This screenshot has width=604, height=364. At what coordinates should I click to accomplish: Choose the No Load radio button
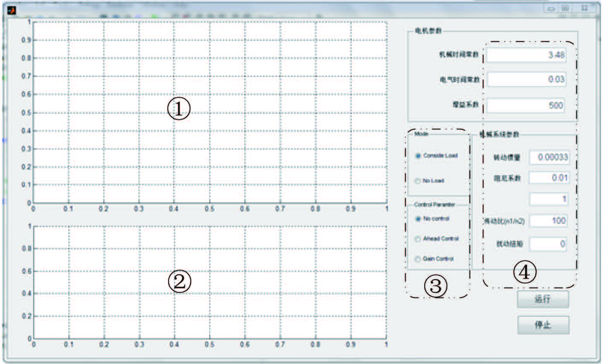pyautogui.click(x=418, y=181)
